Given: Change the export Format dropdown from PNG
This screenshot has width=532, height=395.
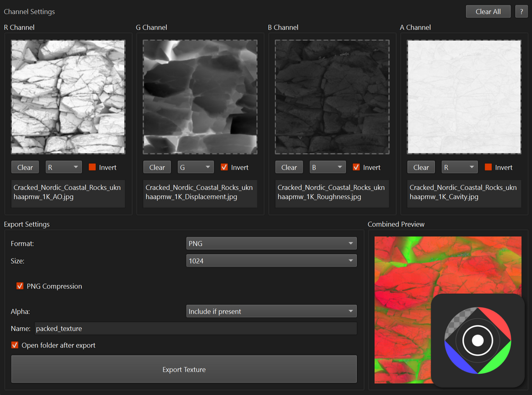Looking at the screenshot, I should pos(271,243).
